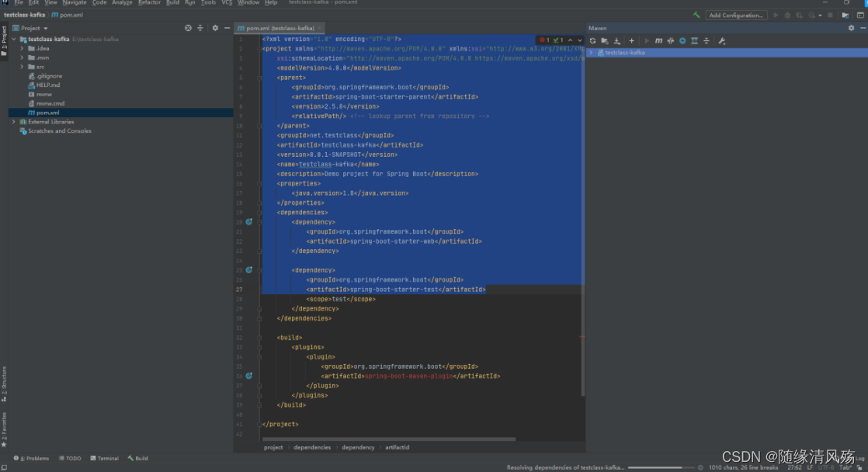Click dependency resolving progress bar
This screenshot has width=868, height=472.
click(x=661, y=467)
